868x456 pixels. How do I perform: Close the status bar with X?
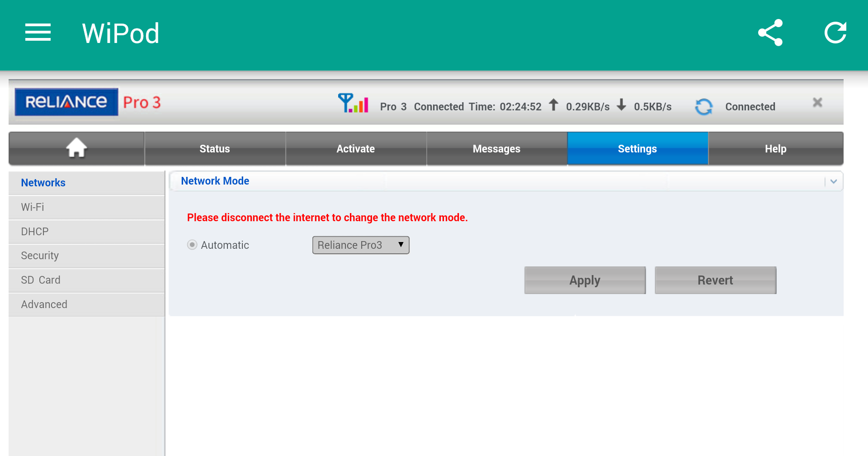(817, 102)
